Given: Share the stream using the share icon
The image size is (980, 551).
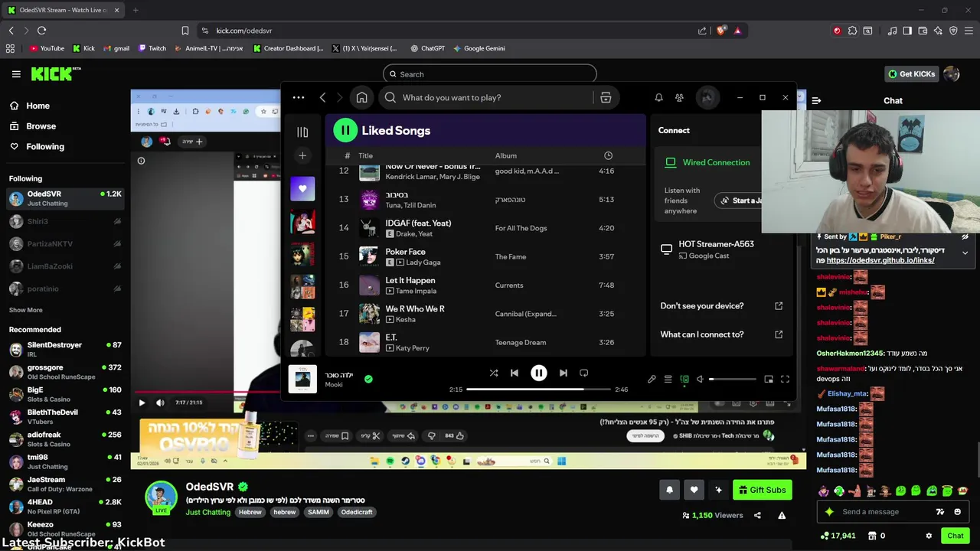Looking at the screenshot, I should pyautogui.click(x=757, y=516).
